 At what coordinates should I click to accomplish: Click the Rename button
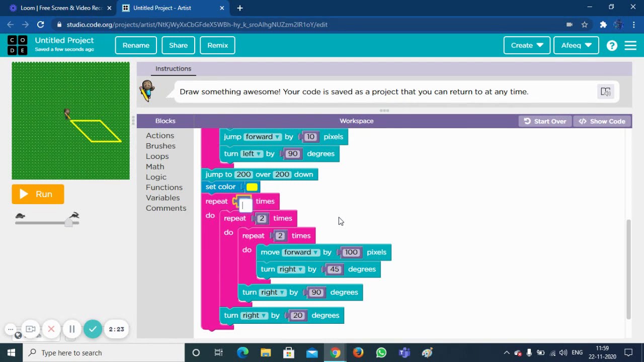136,45
